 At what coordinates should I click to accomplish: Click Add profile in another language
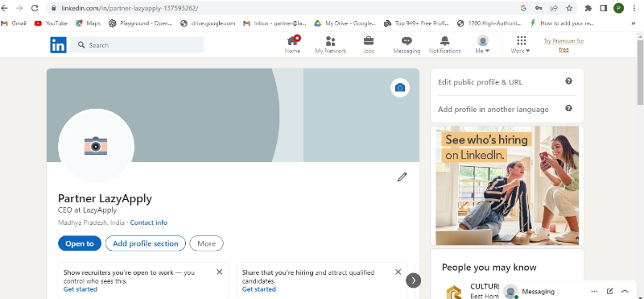(493, 110)
